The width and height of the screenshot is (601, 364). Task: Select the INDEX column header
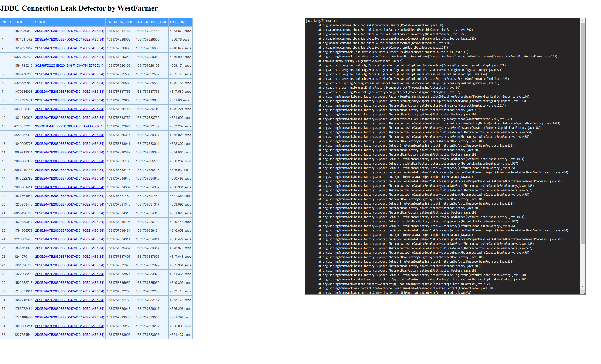tap(7, 22)
